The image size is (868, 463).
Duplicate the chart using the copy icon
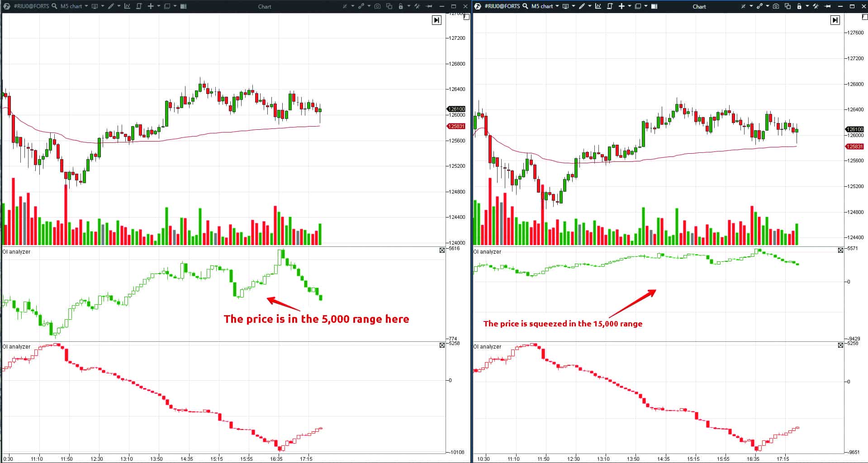(390, 6)
